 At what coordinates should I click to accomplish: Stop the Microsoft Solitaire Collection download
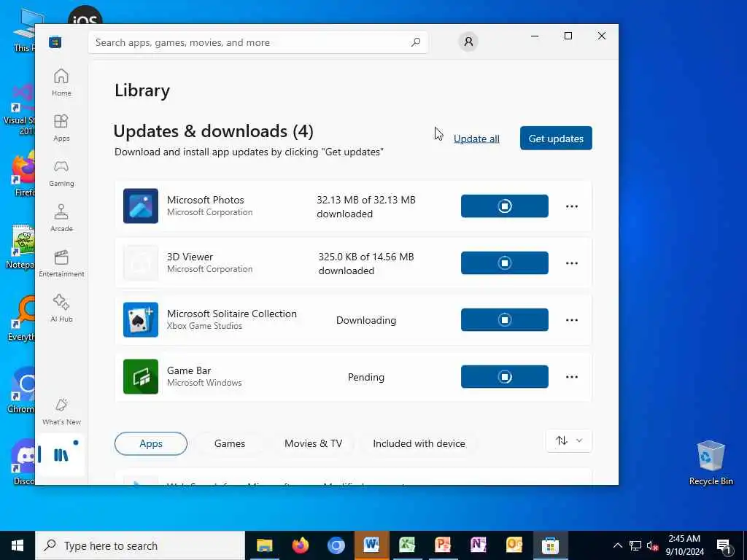click(x=505, y=319)
